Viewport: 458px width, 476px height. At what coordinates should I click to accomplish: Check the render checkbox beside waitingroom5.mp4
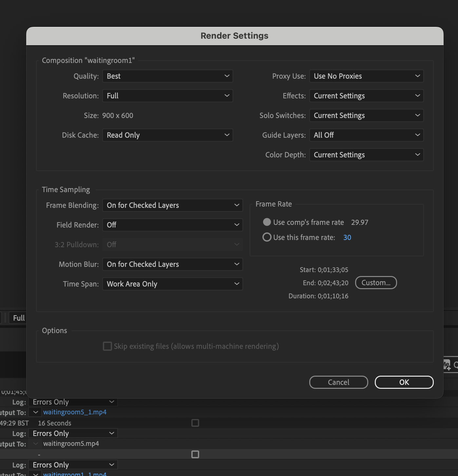[196, 454]
